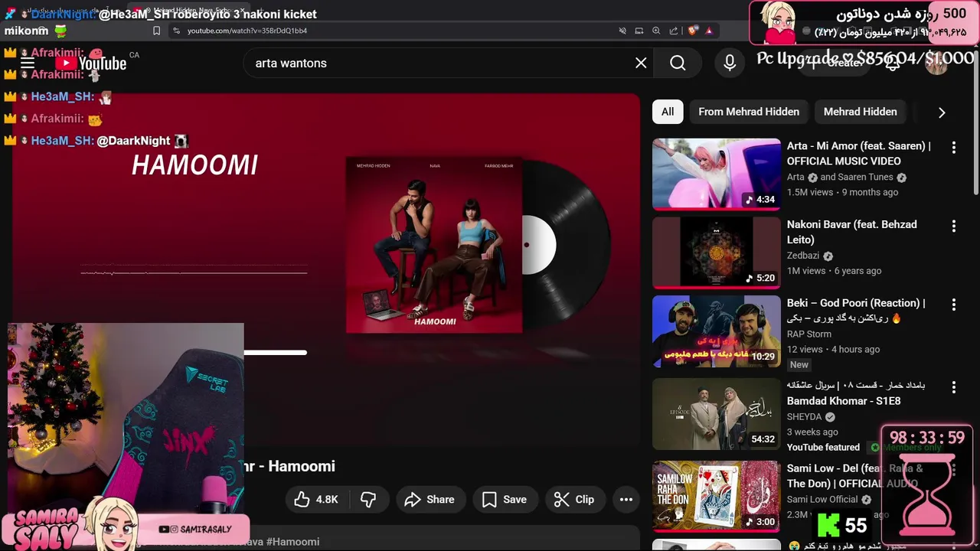Viewport: 980px width, 551px height.
Task: Clip the video
Action: point(574,499)
